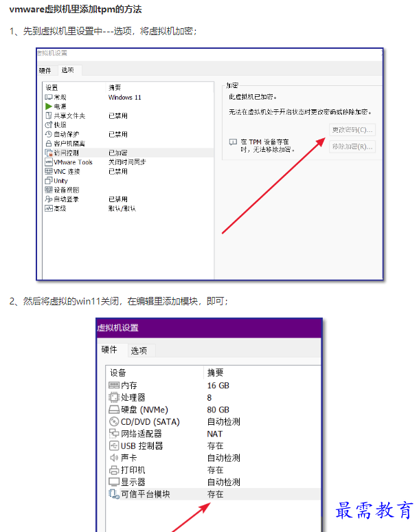This screenshot has width=419, height=532.
Task: Click the TPM info note icon
Action: (233, 142)
